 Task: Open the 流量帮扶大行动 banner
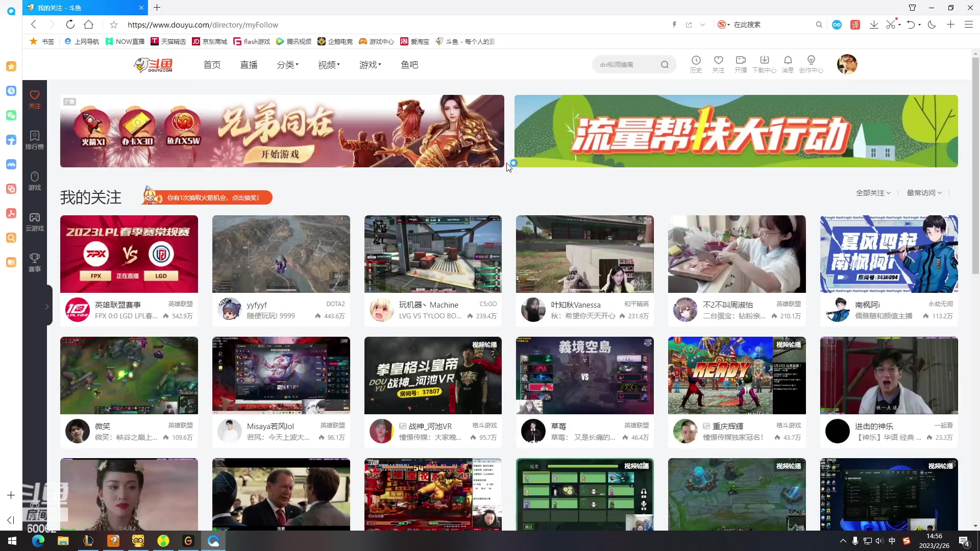tap(736, 131)
